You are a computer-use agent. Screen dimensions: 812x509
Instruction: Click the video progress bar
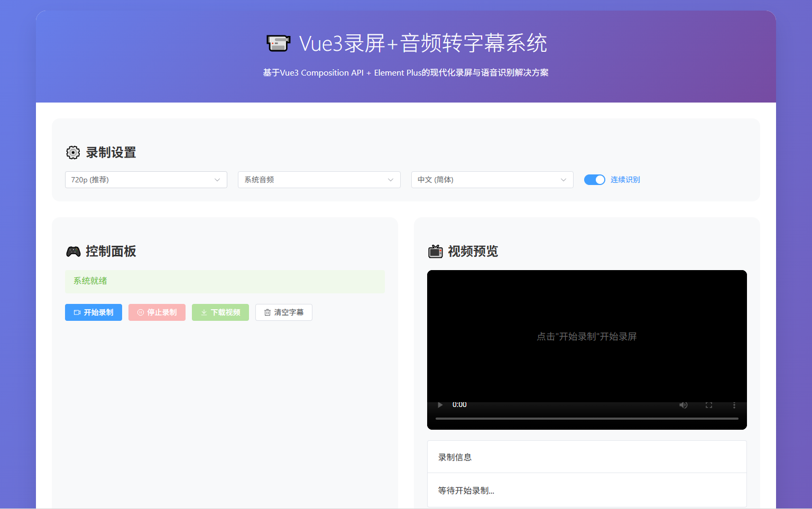click(587, 418)
